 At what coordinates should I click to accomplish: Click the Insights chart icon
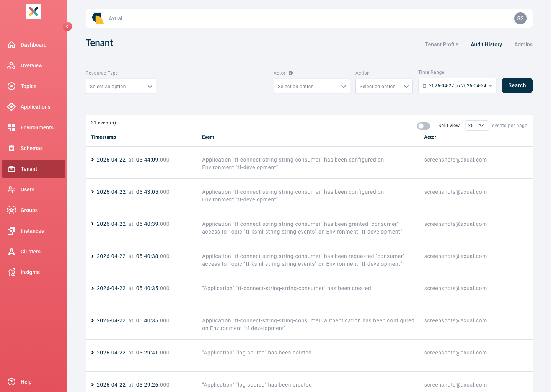pos(11,272)
